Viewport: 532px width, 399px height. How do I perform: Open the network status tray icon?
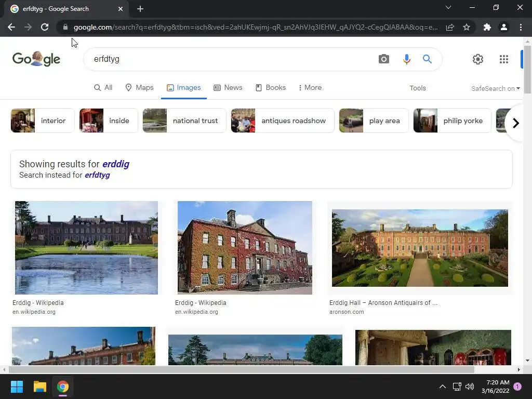(457, 387)
